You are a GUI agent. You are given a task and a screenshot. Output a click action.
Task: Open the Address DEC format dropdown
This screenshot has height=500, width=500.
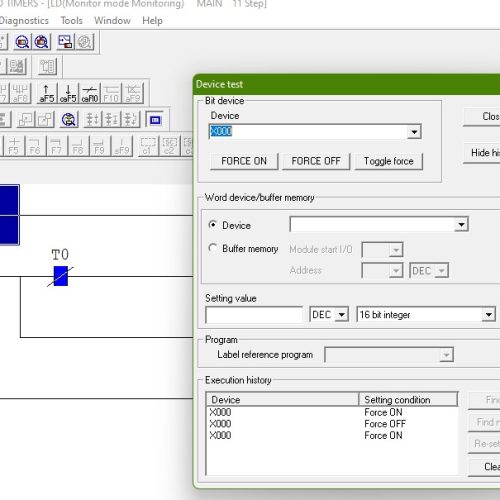[441, 270]
